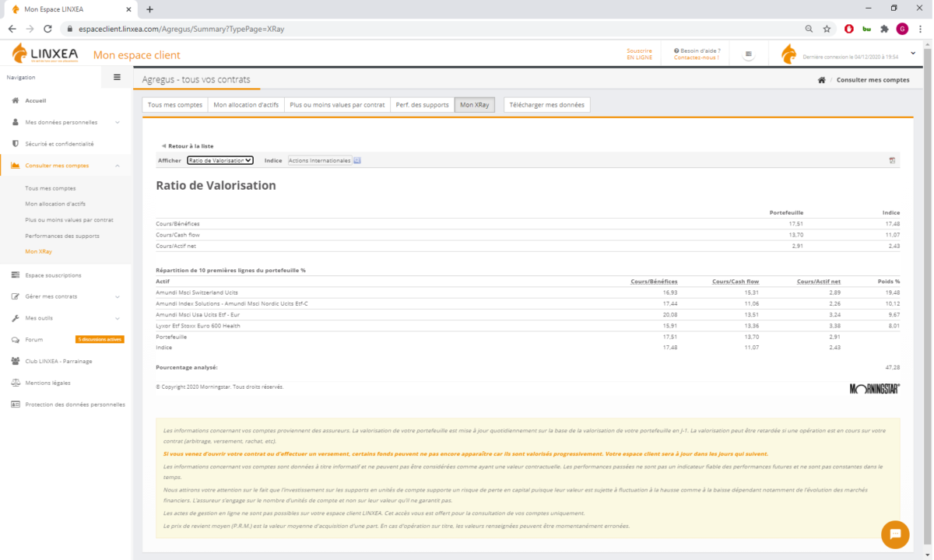
Task: Click Télécharger mes données button
Action: tap(546, 105)
